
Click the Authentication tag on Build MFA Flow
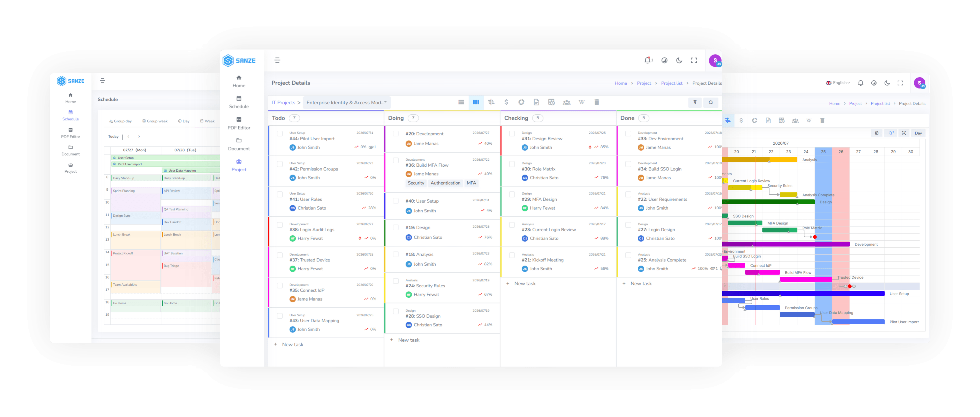445,183
